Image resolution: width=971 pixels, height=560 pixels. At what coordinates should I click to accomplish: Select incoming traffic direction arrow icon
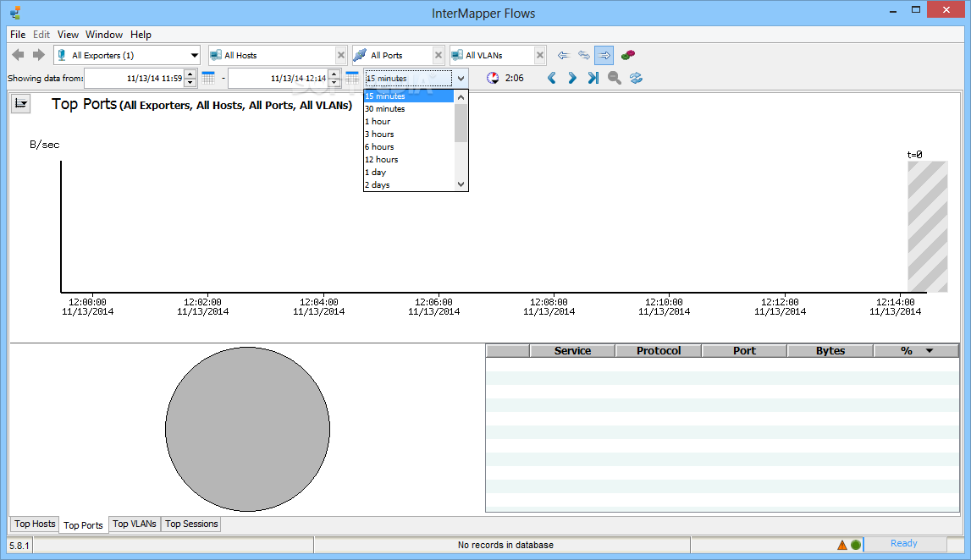[x=563, y=55]
